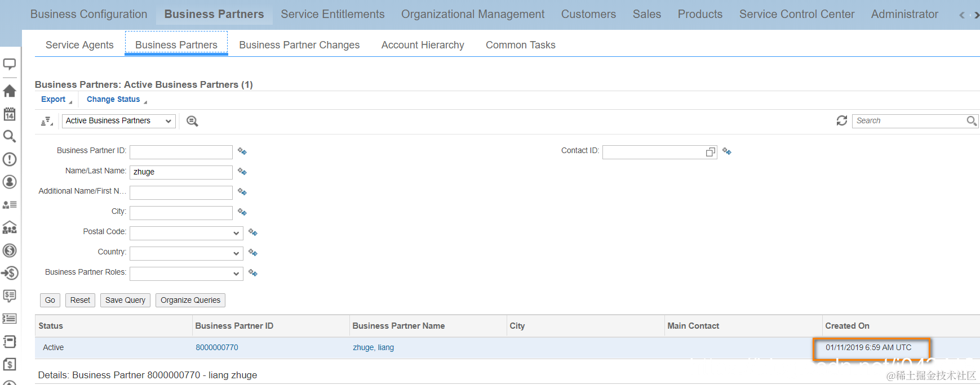
Task: Open the list lines icon in sidebar
Action: click(x=10, y=319)
